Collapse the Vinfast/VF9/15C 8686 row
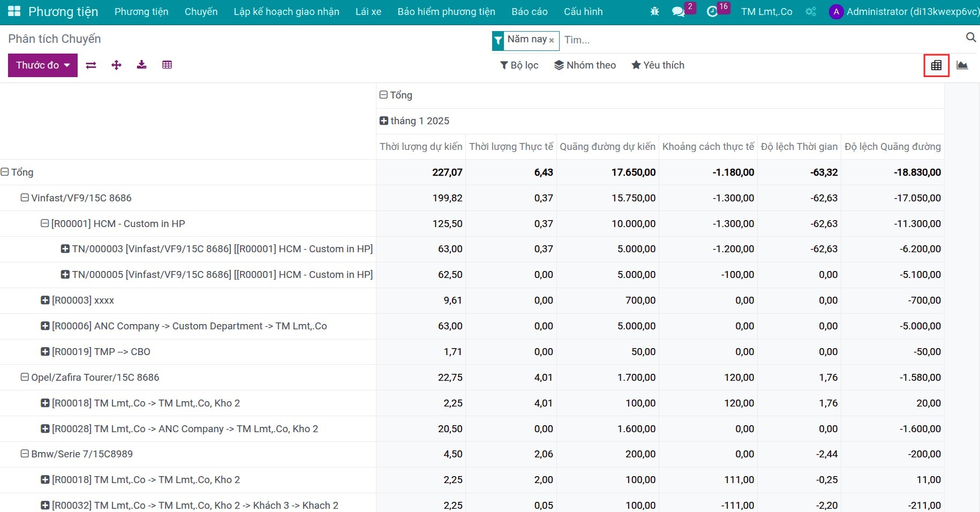 pos(76,198)
